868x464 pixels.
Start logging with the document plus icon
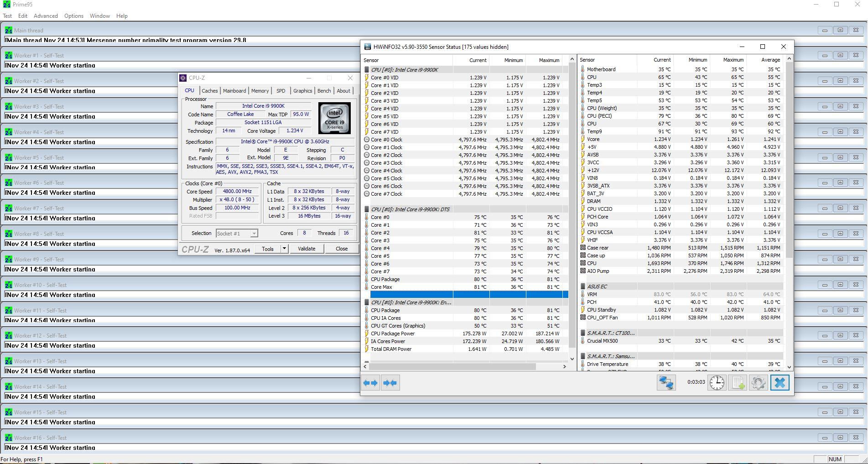pos(738,383)
